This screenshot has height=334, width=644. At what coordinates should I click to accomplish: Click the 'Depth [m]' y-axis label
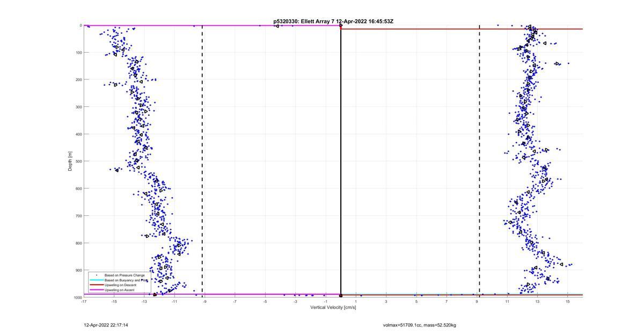(x=70, y=161)
